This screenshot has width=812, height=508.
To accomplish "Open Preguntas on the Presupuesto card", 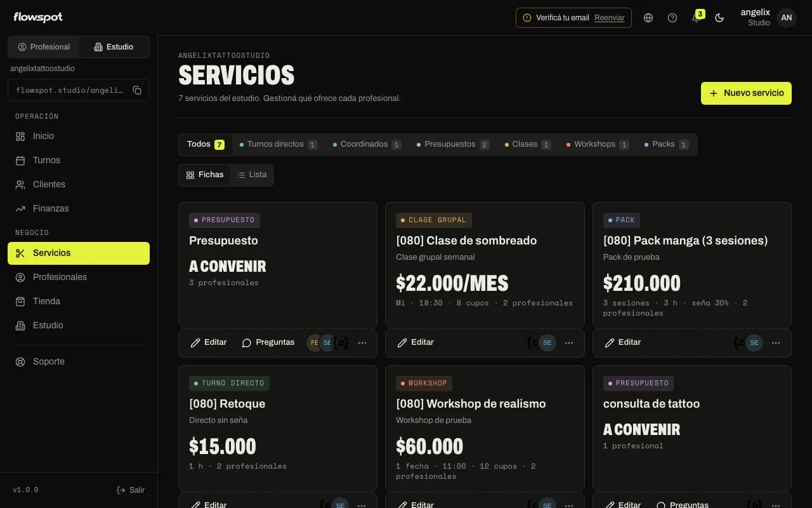I will [268, 343].
